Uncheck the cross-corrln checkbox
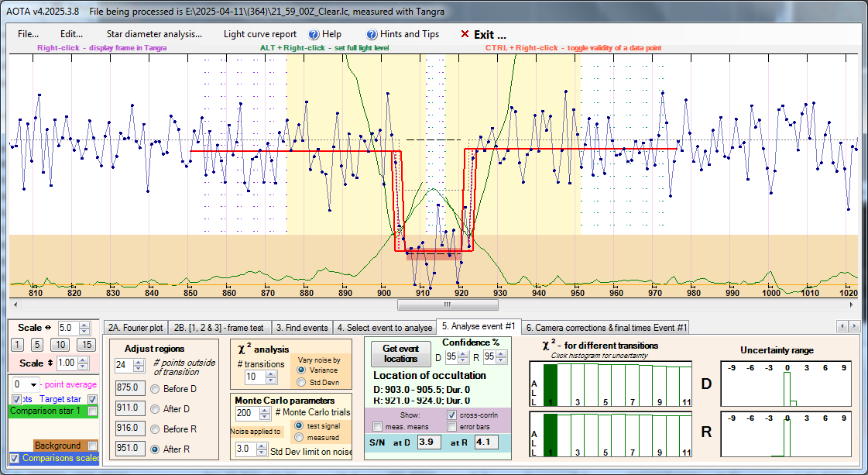Image resolution: width=868 pixels, height=475 pixels. tap(452, 415)
